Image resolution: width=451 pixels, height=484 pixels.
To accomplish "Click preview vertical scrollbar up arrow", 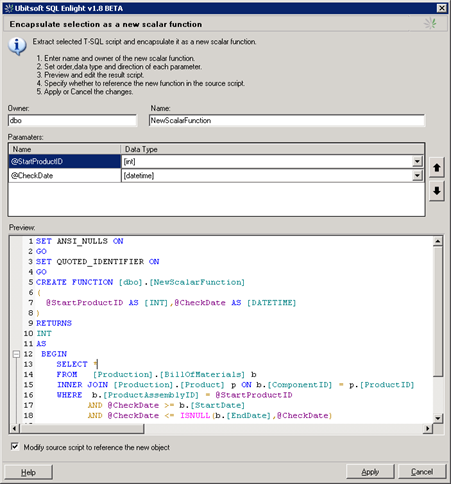I will coord(438,241).
